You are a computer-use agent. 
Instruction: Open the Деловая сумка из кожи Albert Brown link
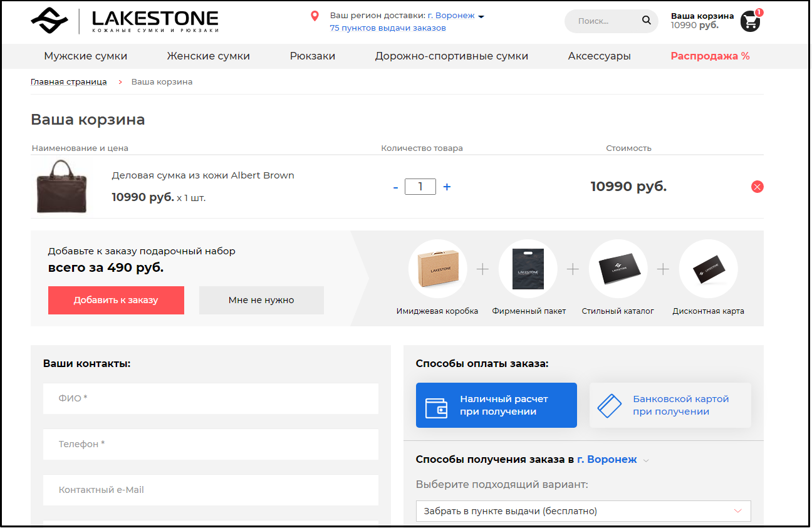[203, 175]
